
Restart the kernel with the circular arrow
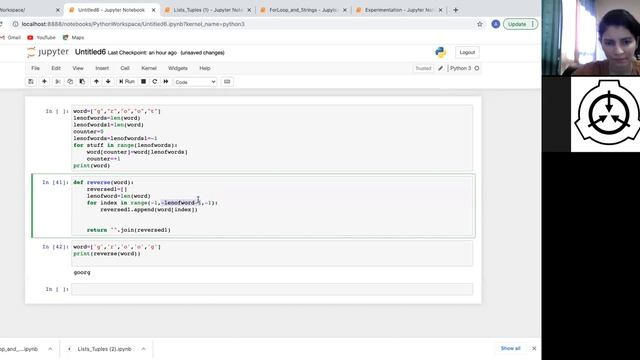[x=155, y=82]
